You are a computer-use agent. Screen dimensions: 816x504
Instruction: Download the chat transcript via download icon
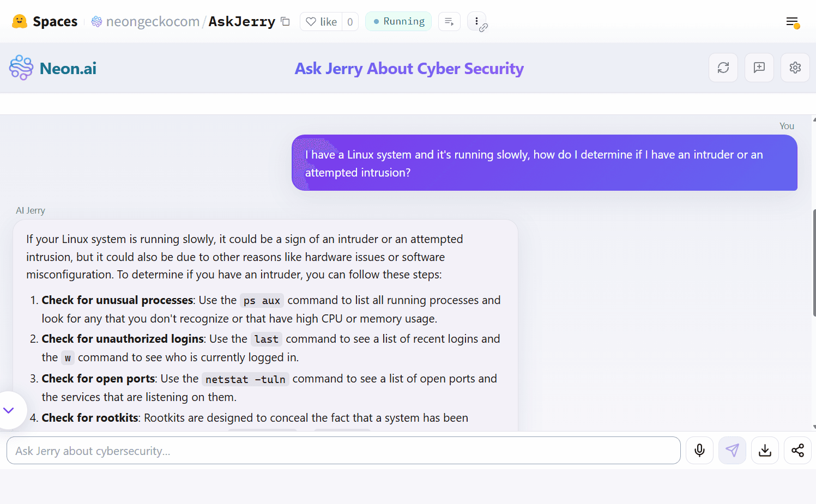pyautogui.click(x=765, y=451)
